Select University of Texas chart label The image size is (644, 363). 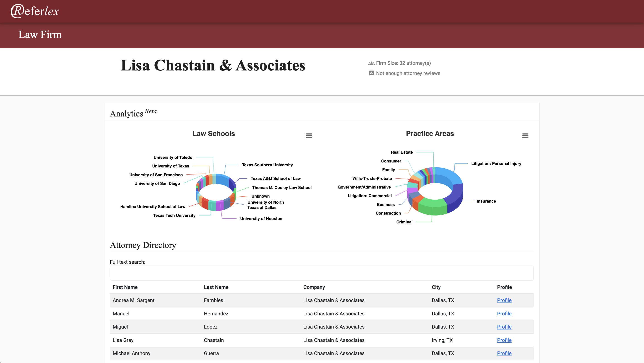coord(171,166)
